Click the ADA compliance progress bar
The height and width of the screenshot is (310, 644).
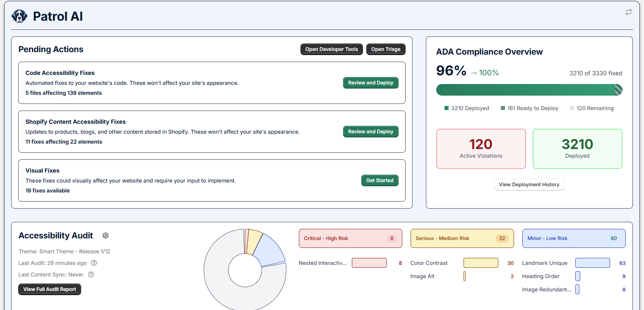point(529,90)
